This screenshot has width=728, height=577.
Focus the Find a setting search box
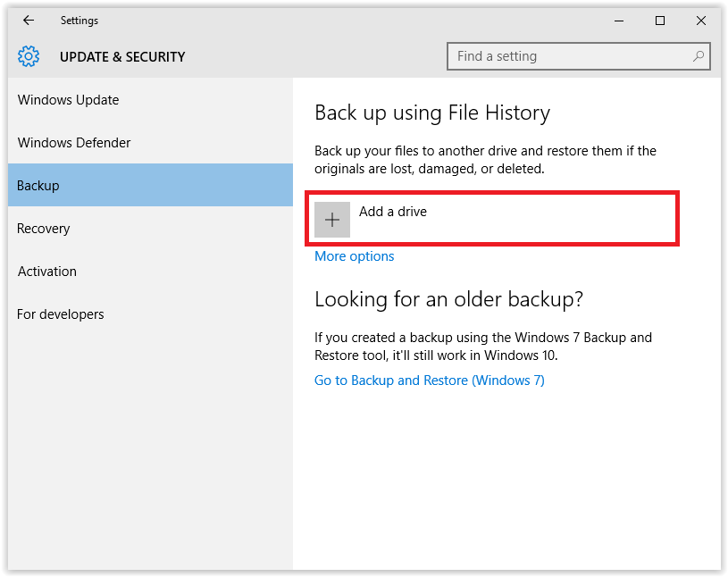[x=579, y=56]
